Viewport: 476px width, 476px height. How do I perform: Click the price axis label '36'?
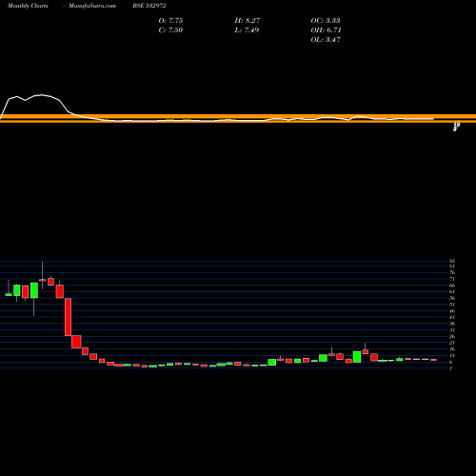point(452,324)
